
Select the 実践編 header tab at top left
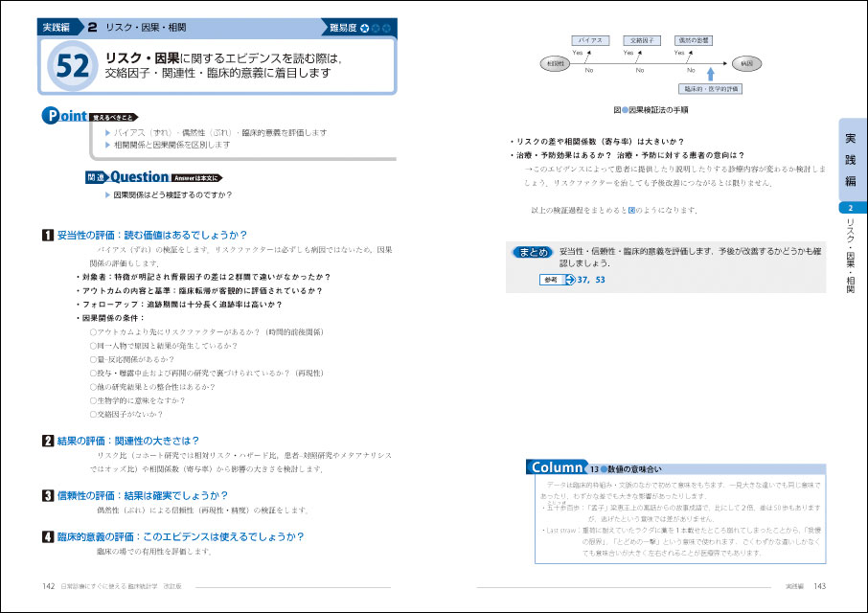point(64,28)
